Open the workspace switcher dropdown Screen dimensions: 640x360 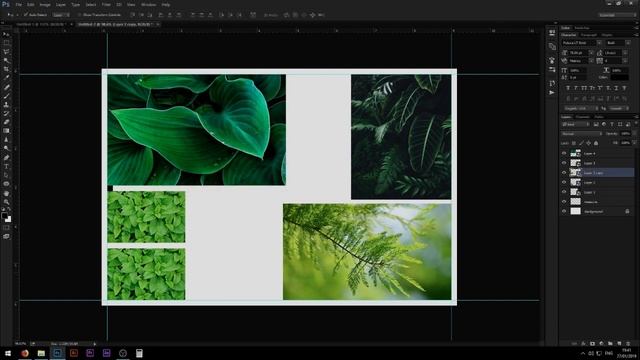tap(617, 15)
